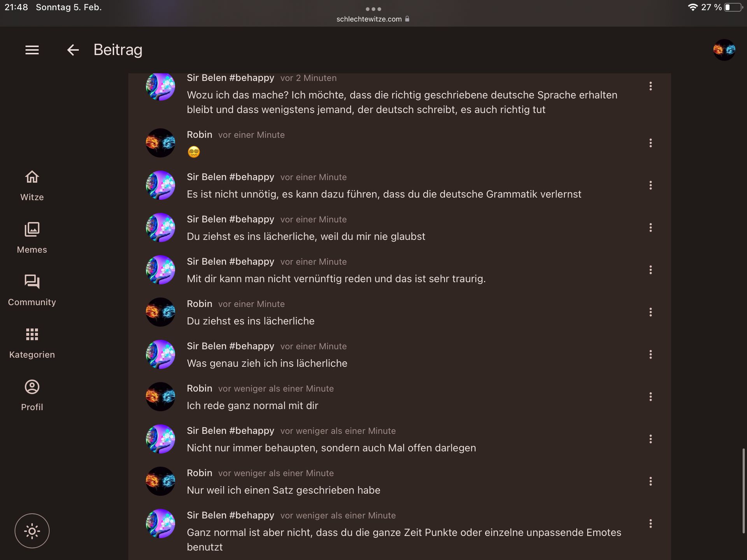Open options for Robin's emoji comment
Screen dimensions: 747x560
pyautogui.click(x=651, y=143)
